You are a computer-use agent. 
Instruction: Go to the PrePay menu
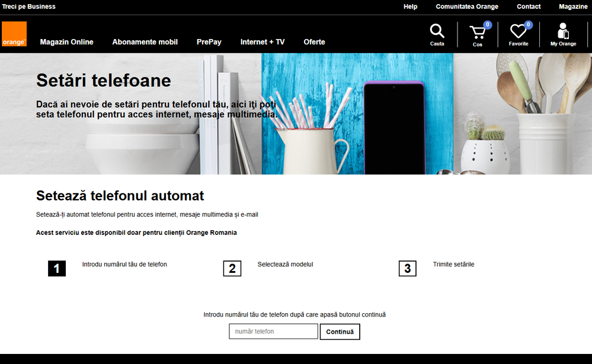click(209, 42)
